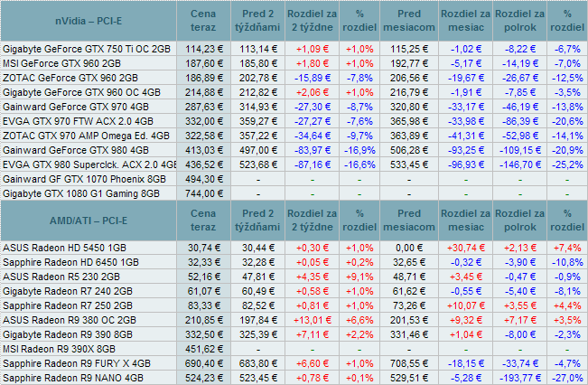Click the 0,00 € month-ago price

click(409, 248)
